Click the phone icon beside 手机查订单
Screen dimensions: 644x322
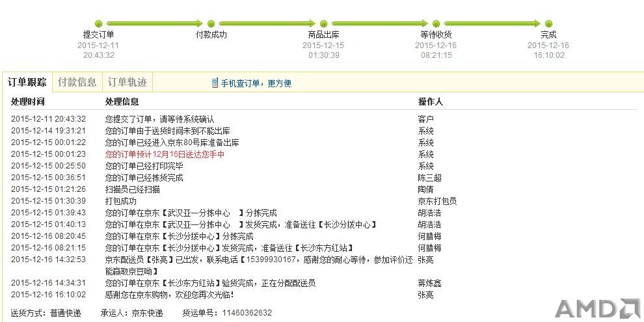click(x=215, y=83)
